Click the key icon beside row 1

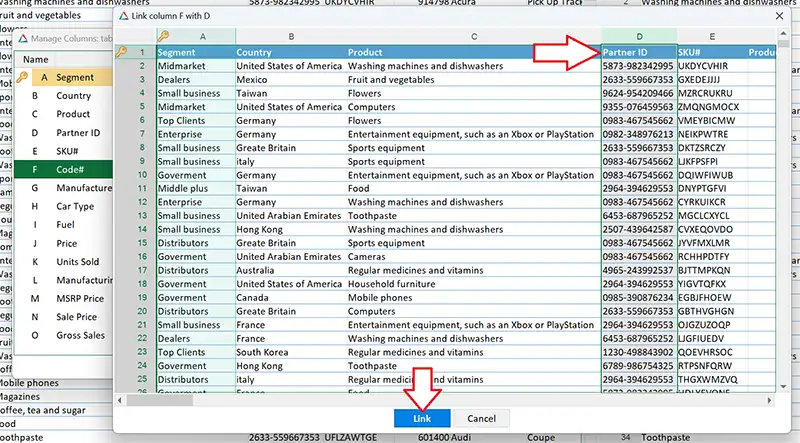click(x=121, y=52)
